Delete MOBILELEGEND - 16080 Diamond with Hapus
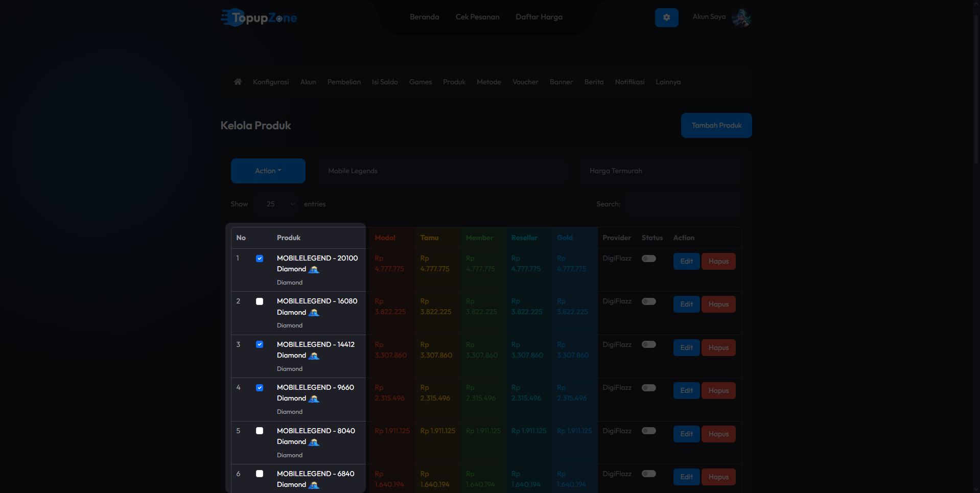The image size is (980, 493). (718, 304)
